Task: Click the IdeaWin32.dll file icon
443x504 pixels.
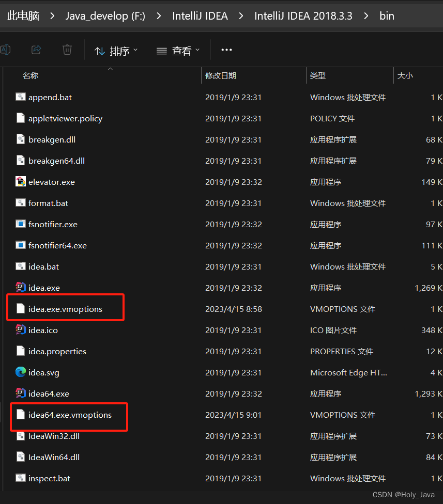Action: pos(21,435)
